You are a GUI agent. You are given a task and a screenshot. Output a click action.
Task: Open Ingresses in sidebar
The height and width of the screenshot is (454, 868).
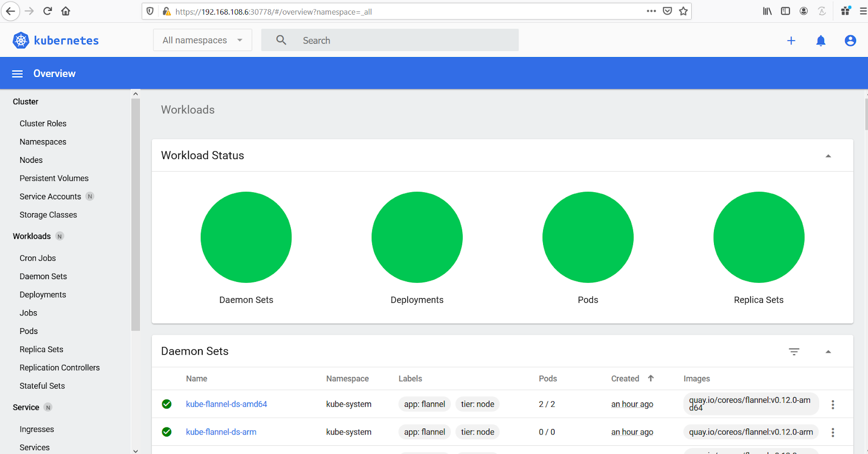[x=37, y=429]
